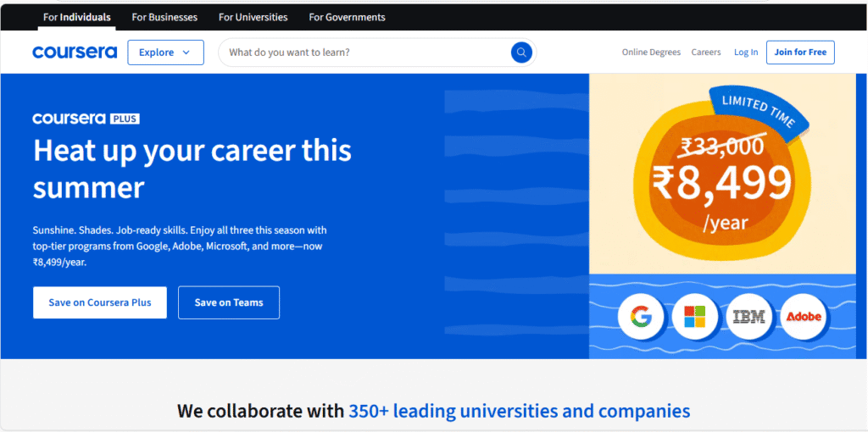The width and height of the screenshot is (868, 432).
Task: Click the Microsoft logo circle
Action: (x=695, y=317)
